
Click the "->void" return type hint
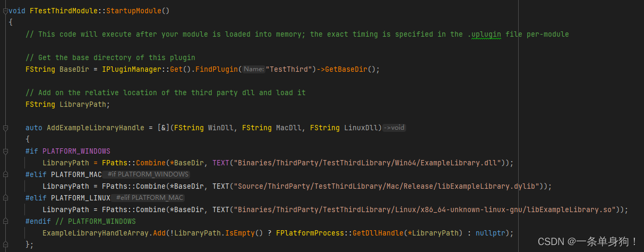(393, 128)
